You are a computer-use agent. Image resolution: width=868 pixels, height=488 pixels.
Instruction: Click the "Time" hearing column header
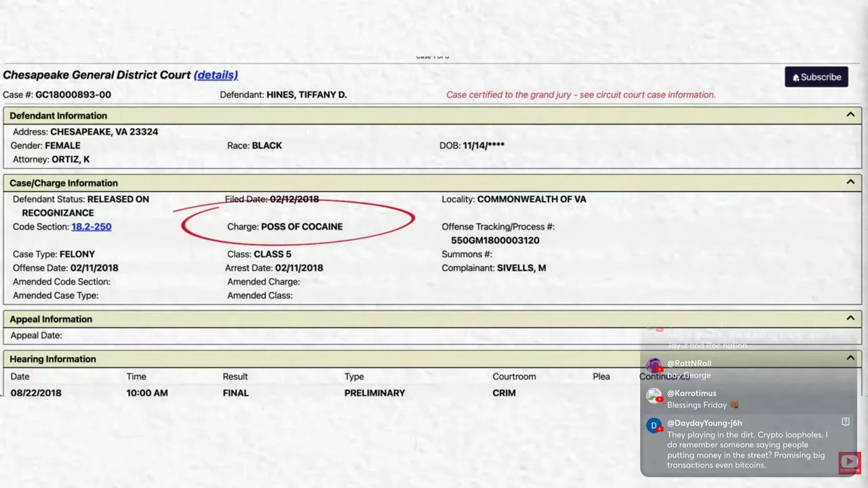(x=136, y=376)
